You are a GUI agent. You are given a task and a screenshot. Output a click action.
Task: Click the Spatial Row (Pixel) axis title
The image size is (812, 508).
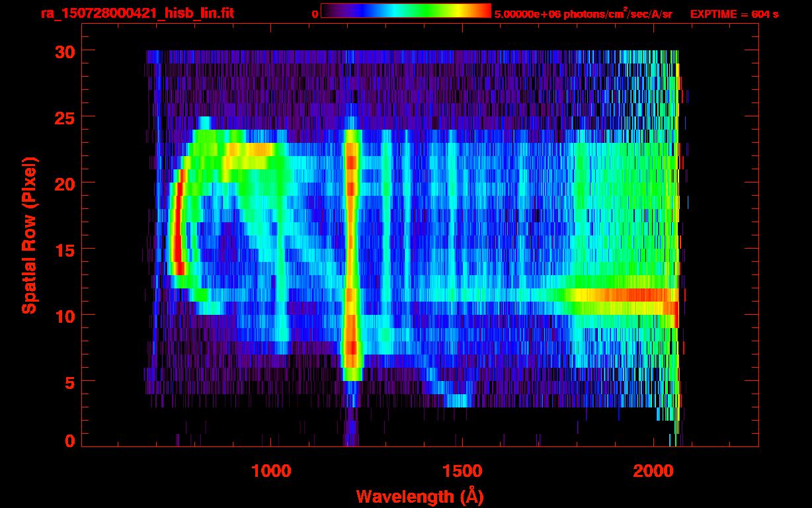tap(28, 235)
